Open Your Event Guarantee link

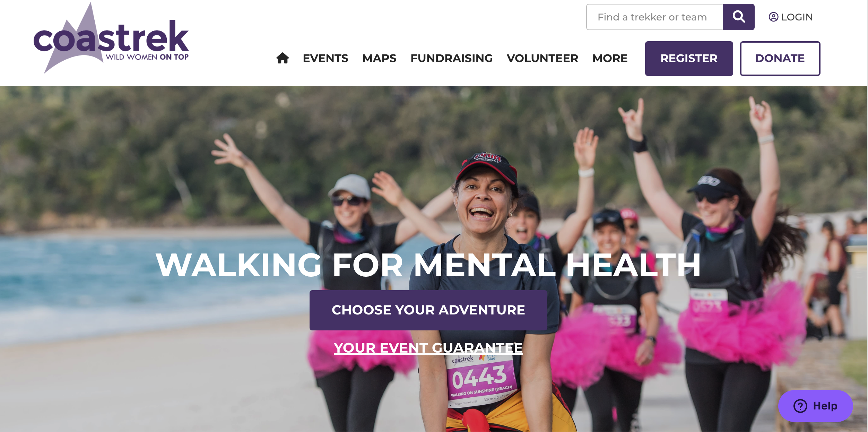click(428, 348)
